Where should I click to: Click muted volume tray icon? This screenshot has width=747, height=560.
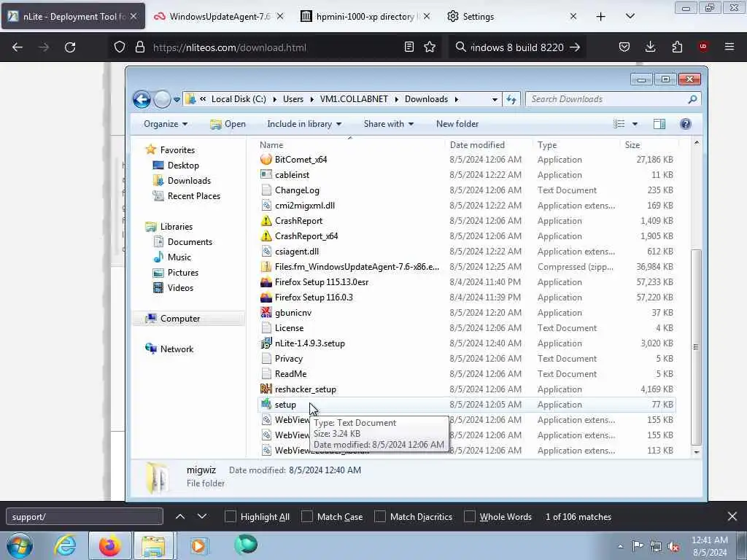click(673, 546)
